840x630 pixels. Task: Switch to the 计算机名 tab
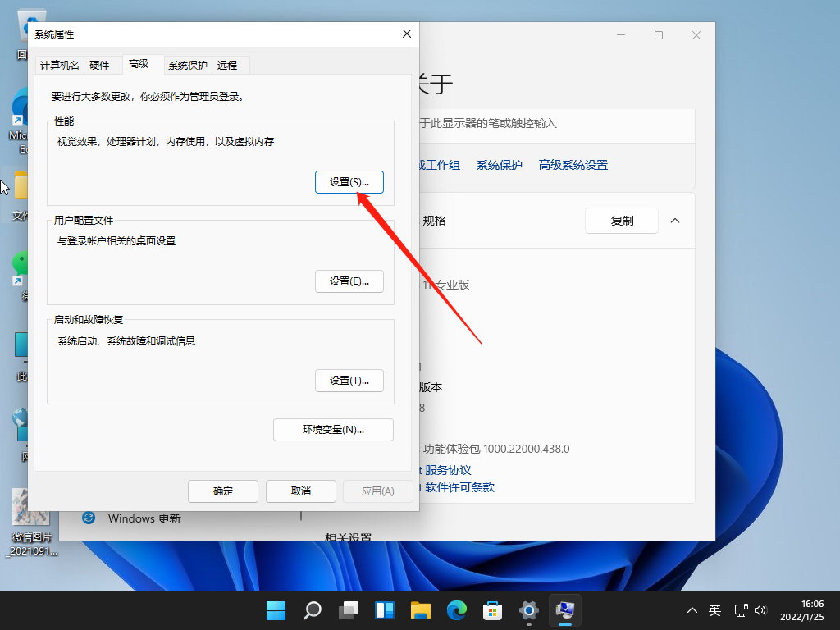click(x=58, y=64)
